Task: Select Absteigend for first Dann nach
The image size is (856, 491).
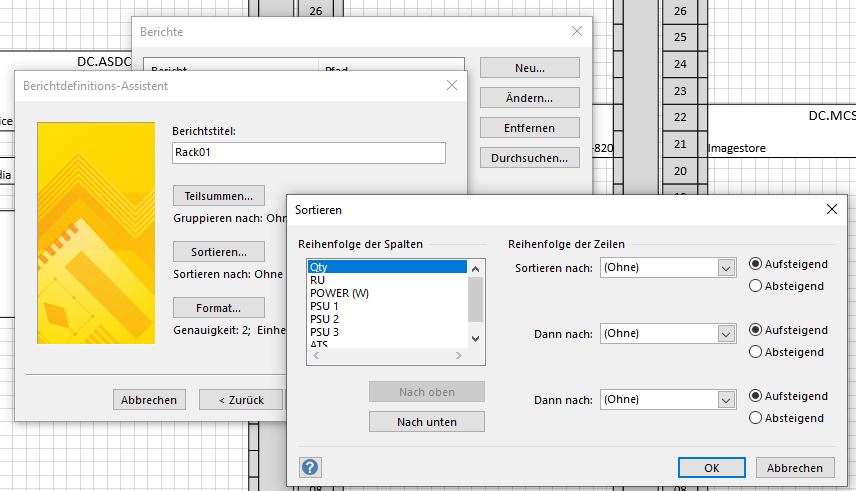Action: tap(756, 352)
